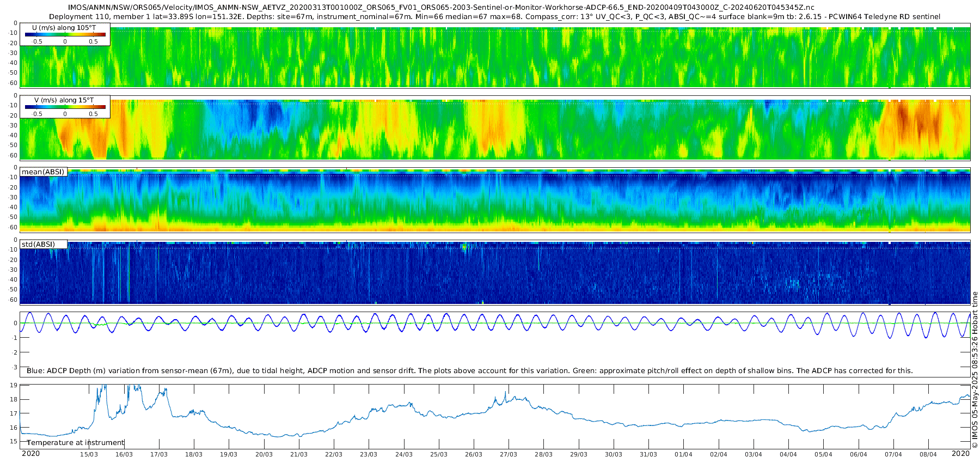980x463 pixels.
Task: Click the 21/03 date tick label
Action: tap(299, 454)
